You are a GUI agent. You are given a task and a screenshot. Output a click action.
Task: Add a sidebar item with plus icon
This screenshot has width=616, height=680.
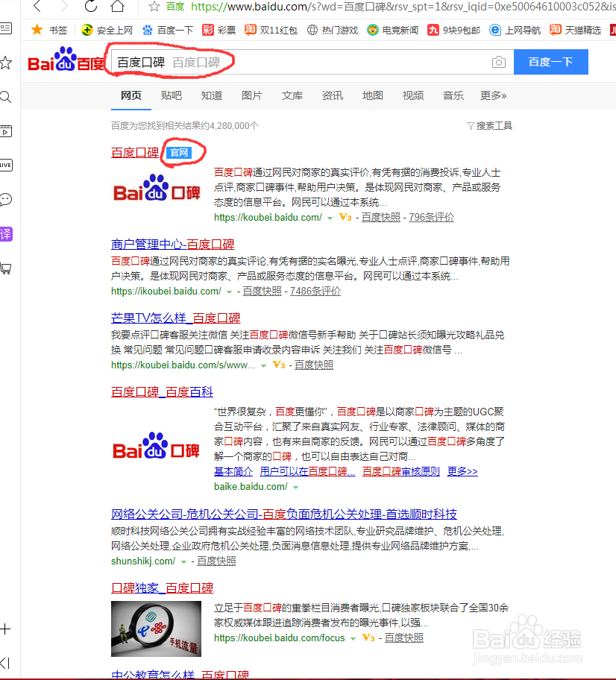[x=5, y=629]
